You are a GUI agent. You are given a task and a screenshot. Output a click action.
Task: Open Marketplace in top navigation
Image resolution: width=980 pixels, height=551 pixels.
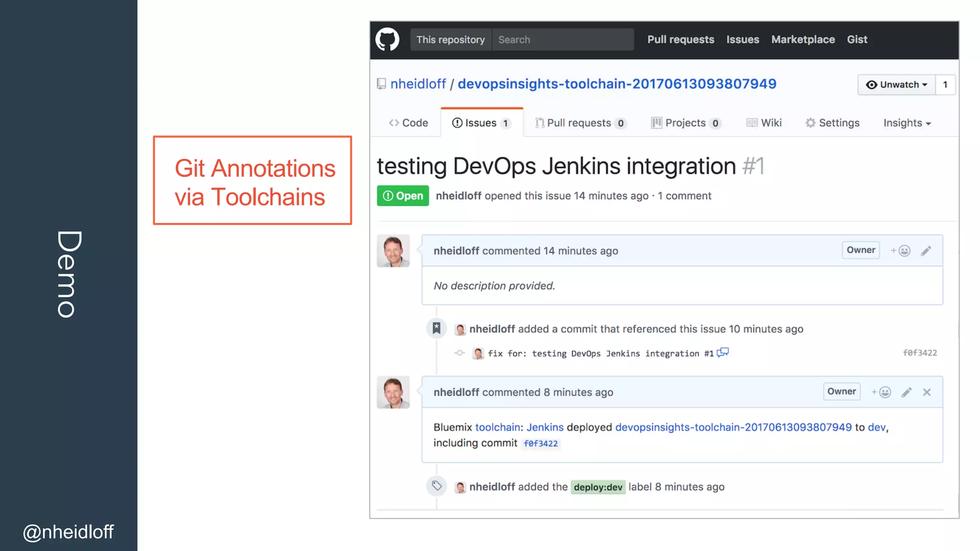point(803,40)
